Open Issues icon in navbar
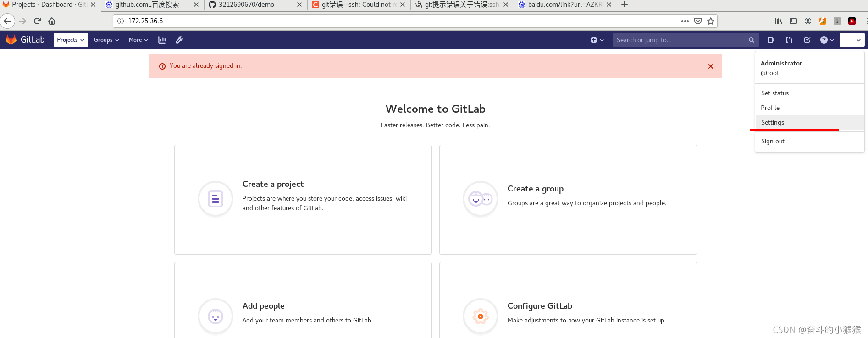Image resolution: width=868 pixels, height=338 pixels. (x=771, y=40)
